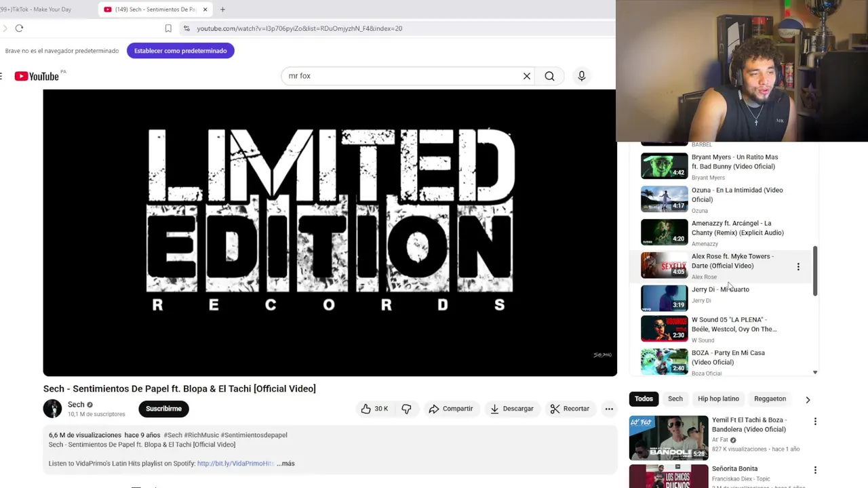Open a new browser tab
This screenshot has width=868, height=488.
(x=222, y=9)
